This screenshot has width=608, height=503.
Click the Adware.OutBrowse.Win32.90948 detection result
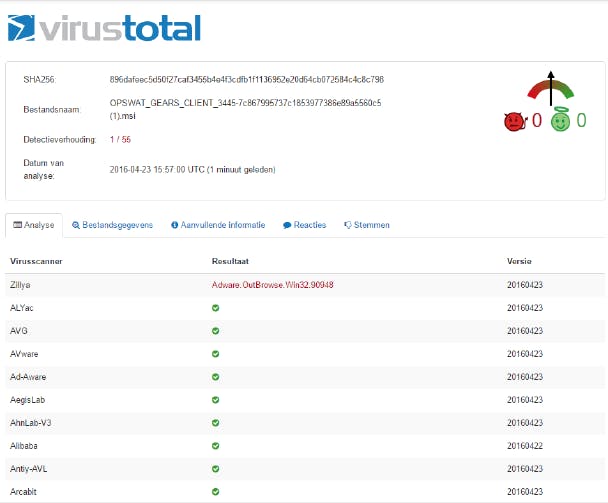point(273,285)
